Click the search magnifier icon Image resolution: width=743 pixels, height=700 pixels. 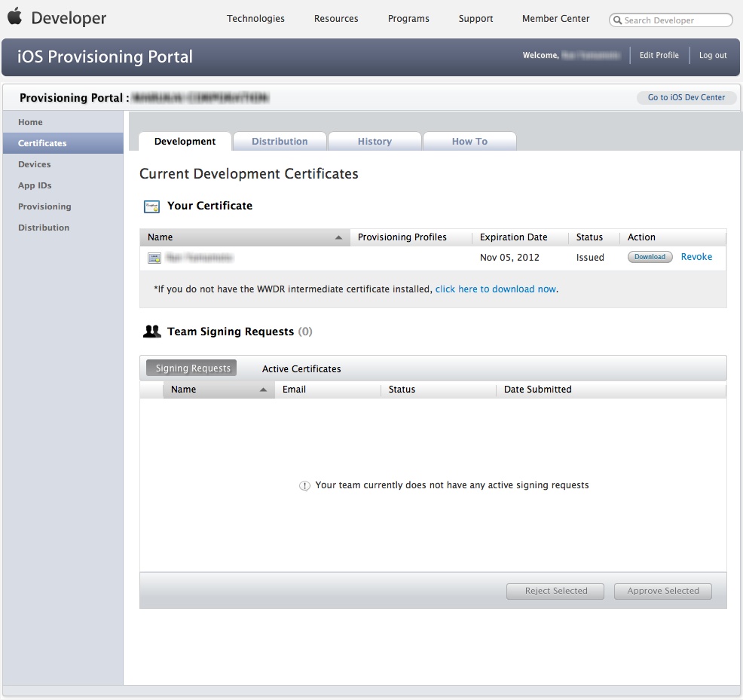point(617,20)
